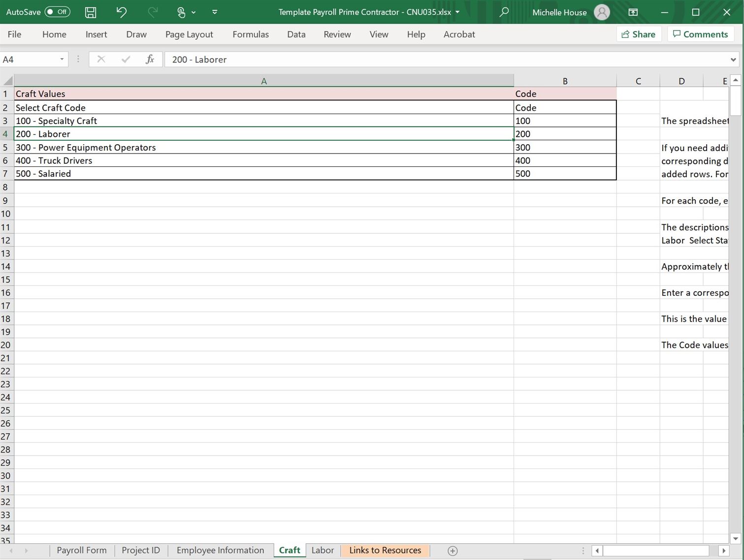Open the Review ribbon tab
This screenshot has height=560, width=744.
[x=337, y=34]
